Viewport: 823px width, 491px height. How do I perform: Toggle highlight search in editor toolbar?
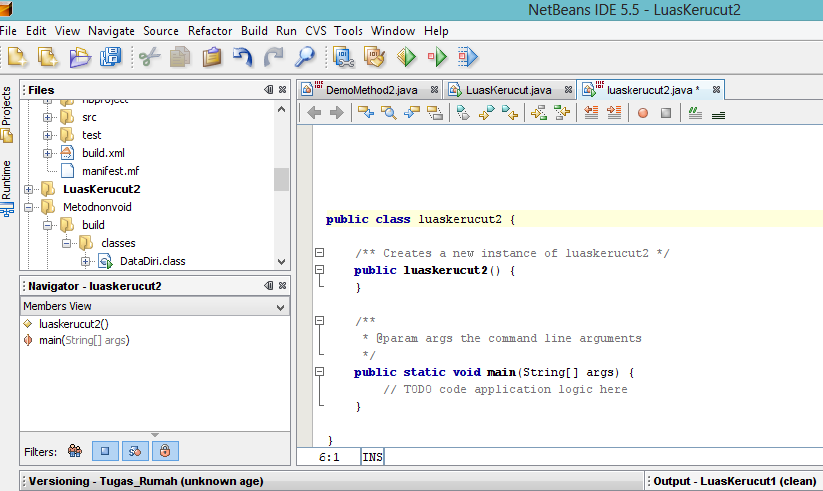tap(435, 112)
